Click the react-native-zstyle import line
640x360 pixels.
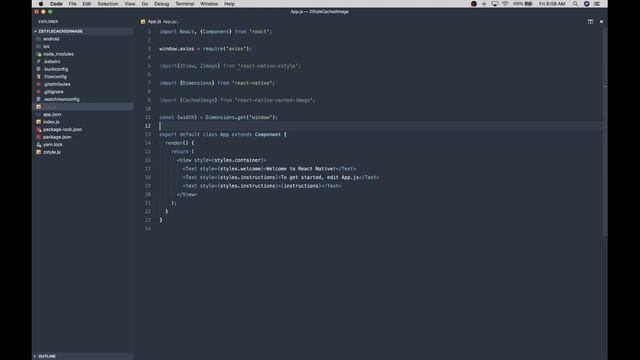pyautogui.click(x=230, y=66)
